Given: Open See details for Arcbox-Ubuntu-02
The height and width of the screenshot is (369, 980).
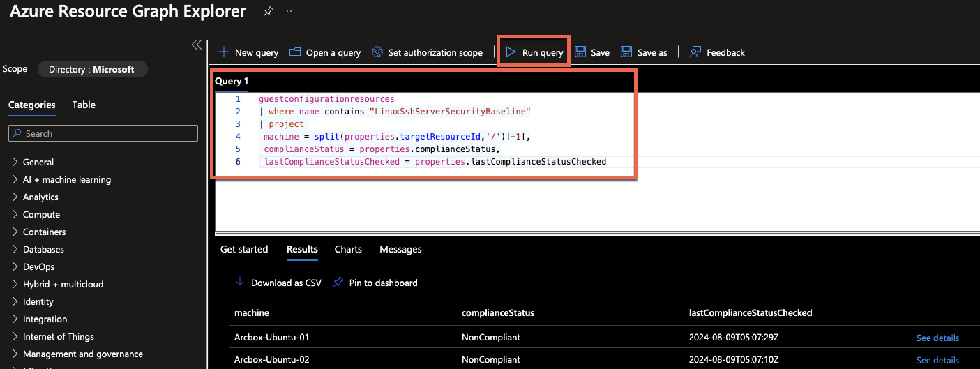Looking at the screenshot, I should coord(937,360).
